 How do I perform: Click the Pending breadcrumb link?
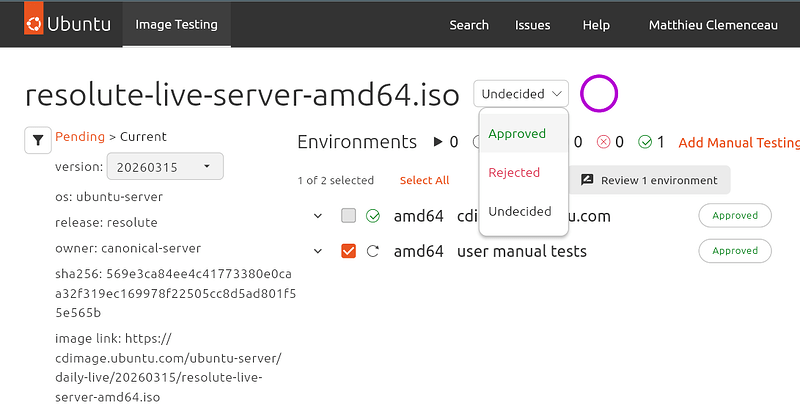pos(80,137)
